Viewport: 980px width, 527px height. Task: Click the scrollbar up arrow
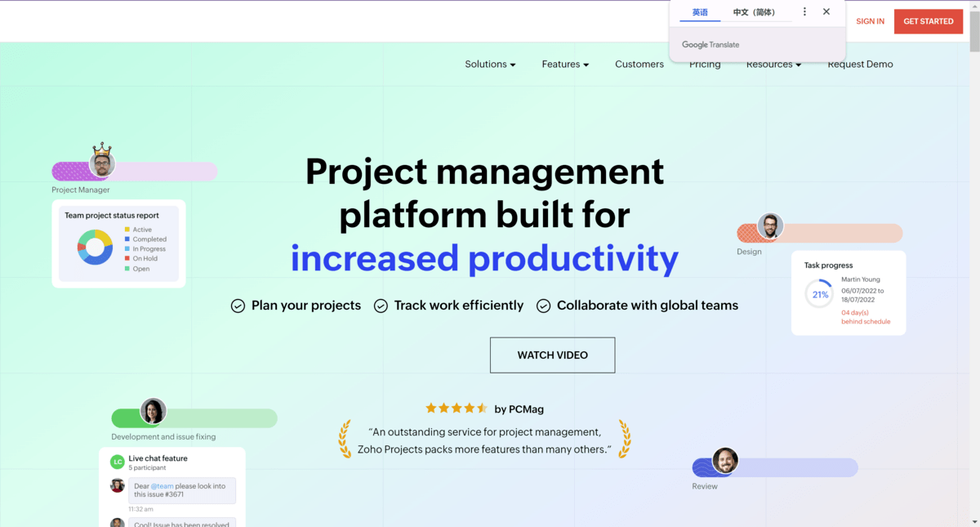point(973,5)
